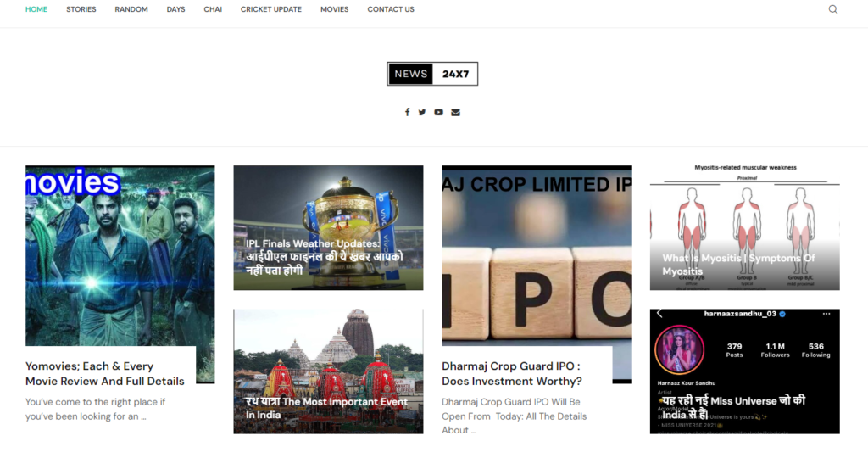Open the What Is Myositis article
Image resolution: width=868 pixels, height=469 pixels.
click(x=738, y=265)
